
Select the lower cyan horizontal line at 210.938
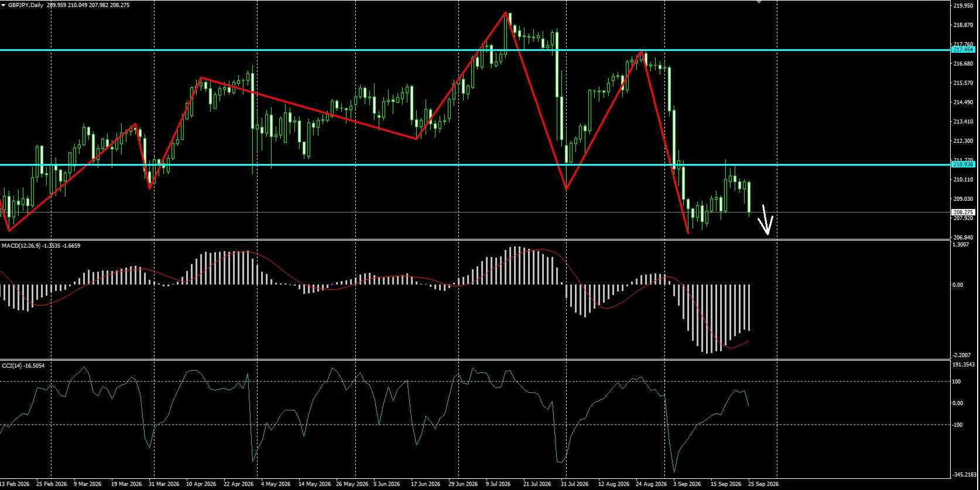(x=474, y=165)
